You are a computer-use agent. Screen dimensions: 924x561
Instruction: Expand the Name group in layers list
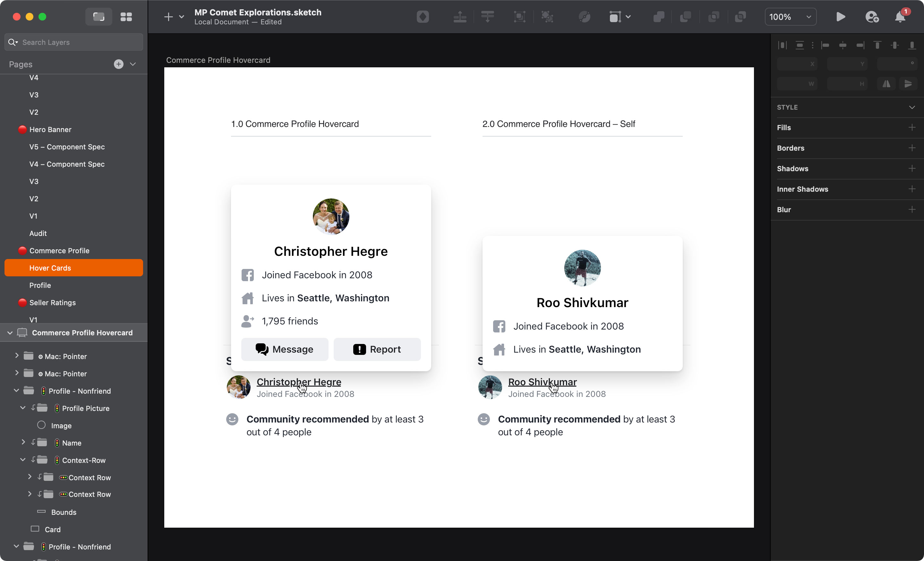click(x=22, y=443)
